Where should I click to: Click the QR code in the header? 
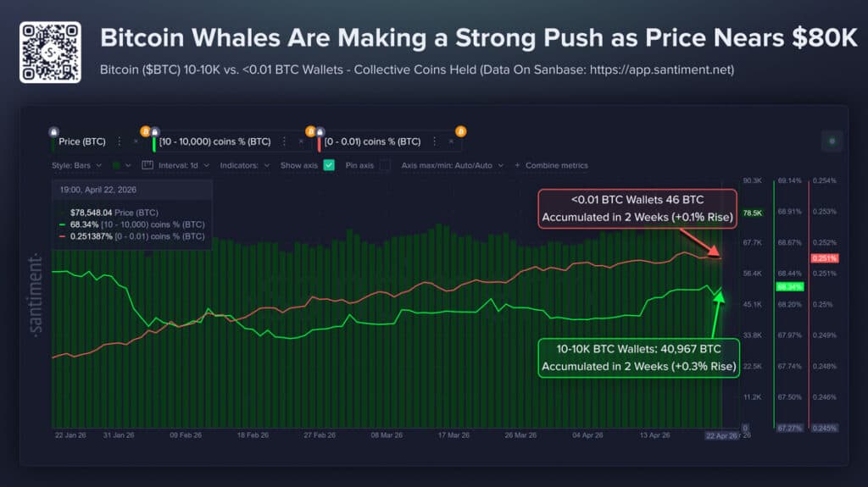[x=50, y=53]
